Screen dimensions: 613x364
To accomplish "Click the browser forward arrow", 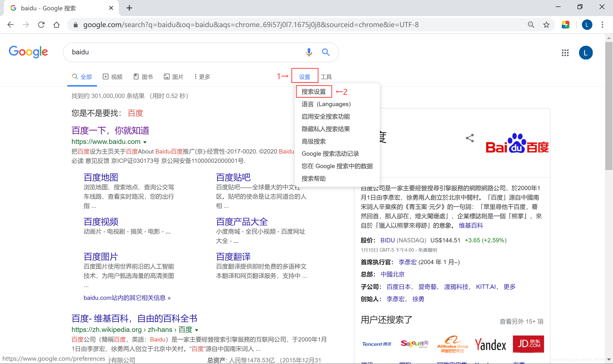I will tap(26, 24).
